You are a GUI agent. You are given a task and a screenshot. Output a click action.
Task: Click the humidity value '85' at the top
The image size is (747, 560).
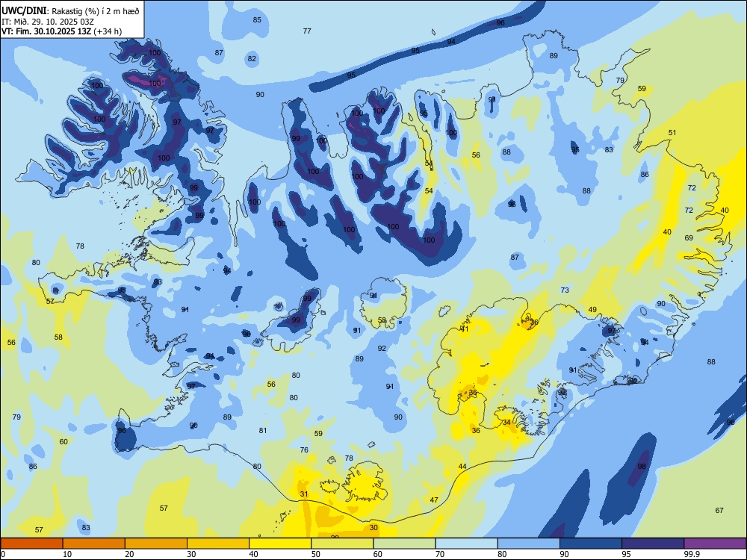point(257,20)
